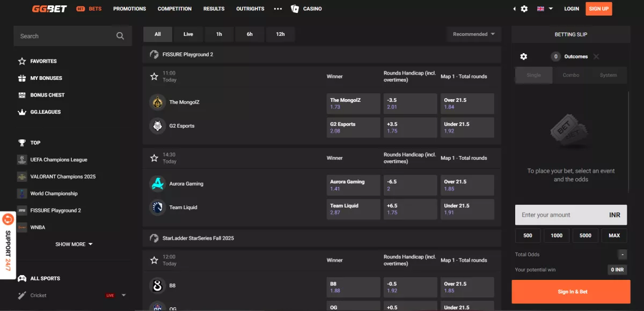Select Aurora Gaming winner odds 1.41
The height and width of the screenshot is (311, 644).
pyautogui.click(x=353, y=186)
